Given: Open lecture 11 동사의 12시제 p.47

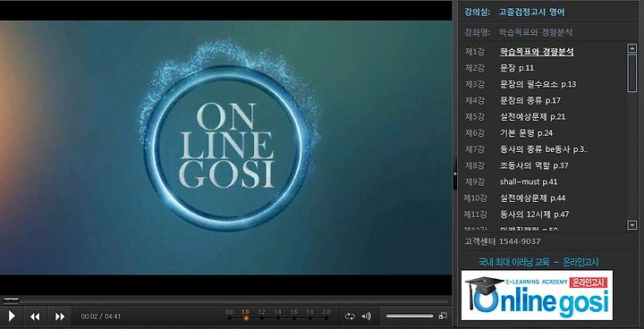Looking at the screenshot, I should click(534, 214).
